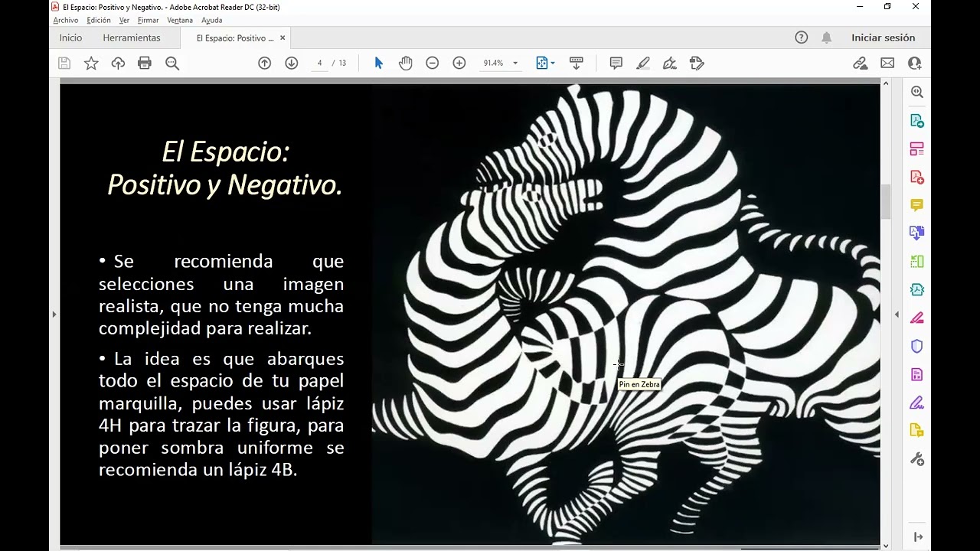
Task: Open the help question mark icon
Action: 802,37
